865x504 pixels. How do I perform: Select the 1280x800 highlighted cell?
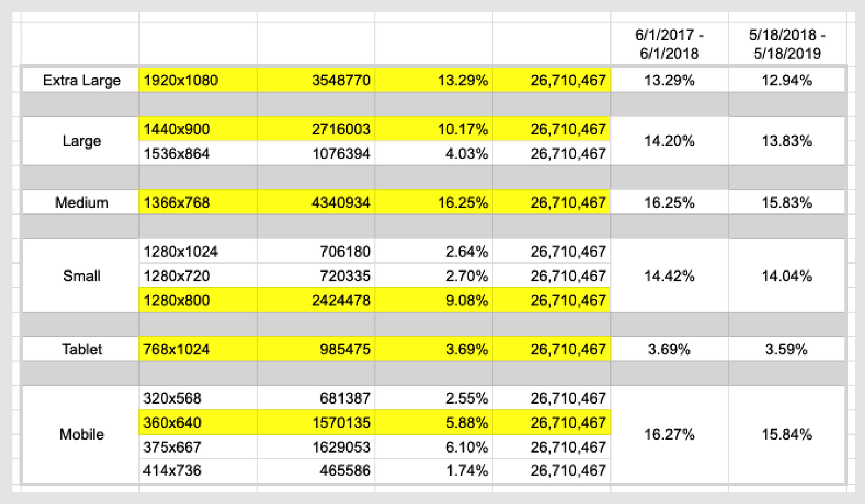(x=197, y=300)
